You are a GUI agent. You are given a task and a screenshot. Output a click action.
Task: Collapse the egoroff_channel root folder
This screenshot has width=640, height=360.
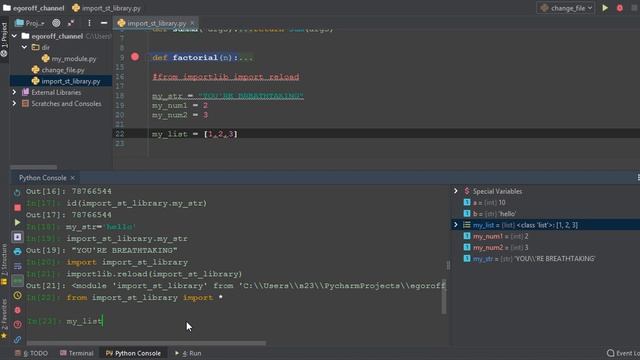[x=15, y=36]
